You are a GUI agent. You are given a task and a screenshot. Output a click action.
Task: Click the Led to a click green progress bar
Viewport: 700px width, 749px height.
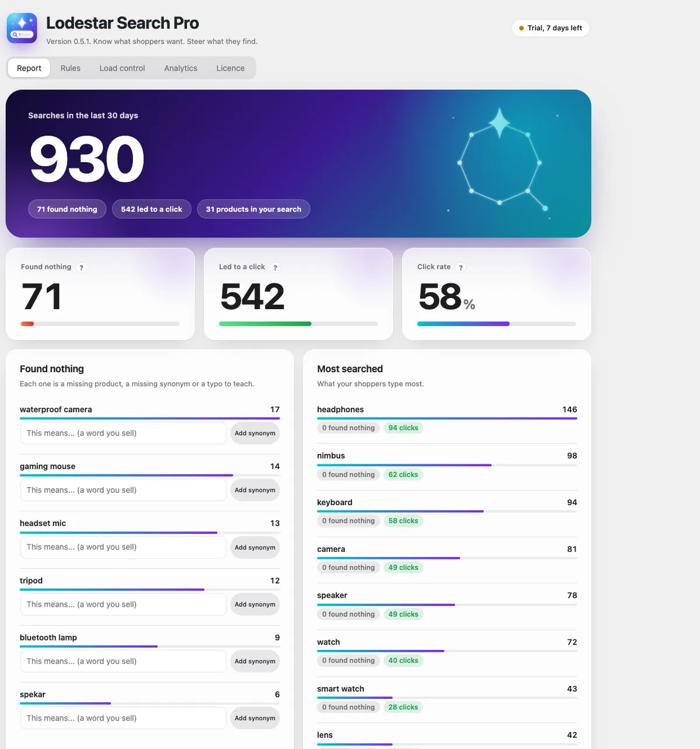pos(299,324)
